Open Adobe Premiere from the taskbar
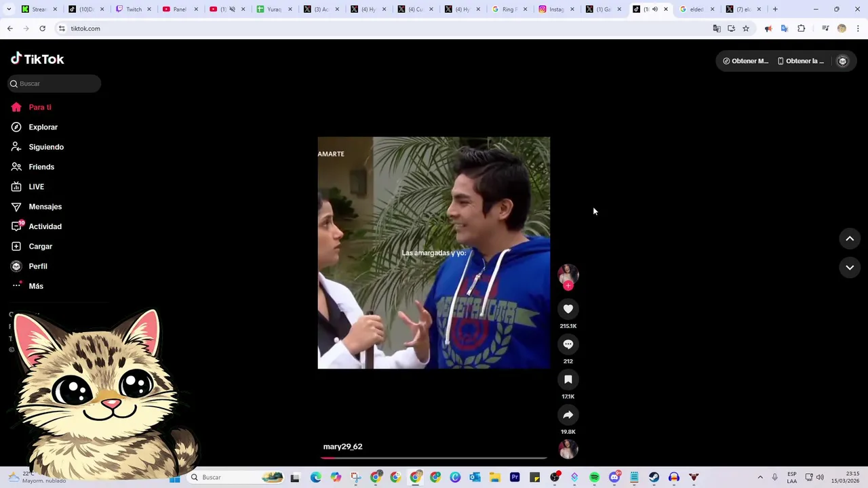 click(515, 477)
